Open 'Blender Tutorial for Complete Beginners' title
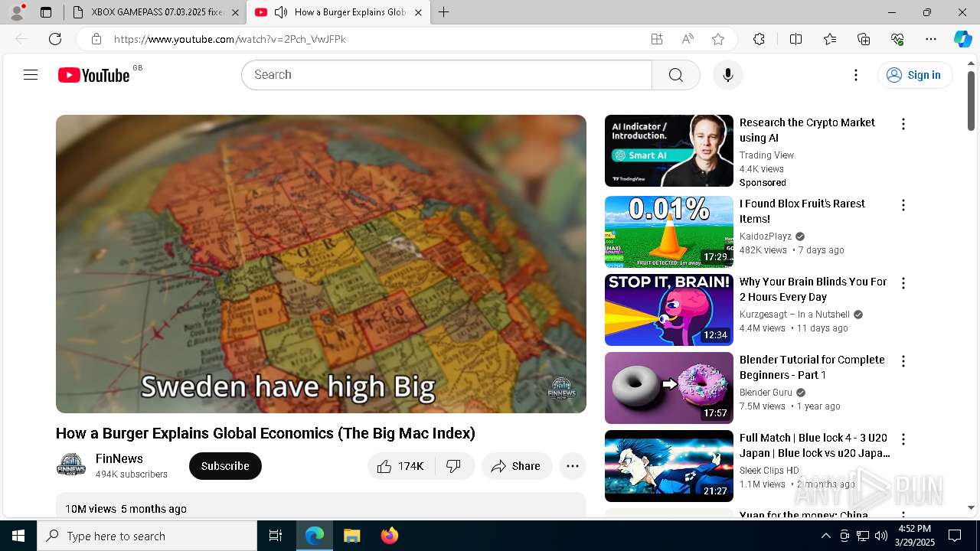 coord(812,367)
